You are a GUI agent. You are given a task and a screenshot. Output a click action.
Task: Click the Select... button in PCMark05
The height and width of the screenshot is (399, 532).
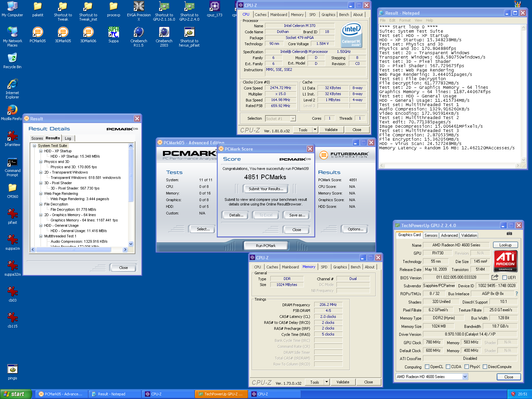point(203,229)
